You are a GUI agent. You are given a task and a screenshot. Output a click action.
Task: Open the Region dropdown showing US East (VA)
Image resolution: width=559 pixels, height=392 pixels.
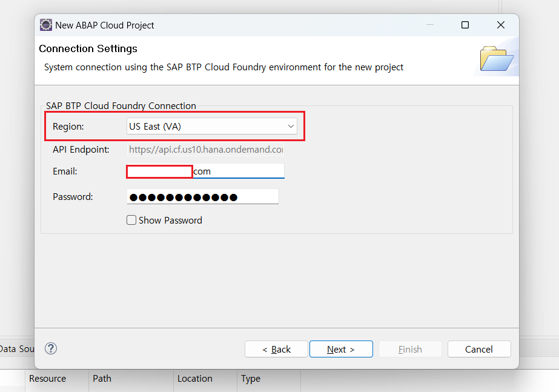[212, 126]
